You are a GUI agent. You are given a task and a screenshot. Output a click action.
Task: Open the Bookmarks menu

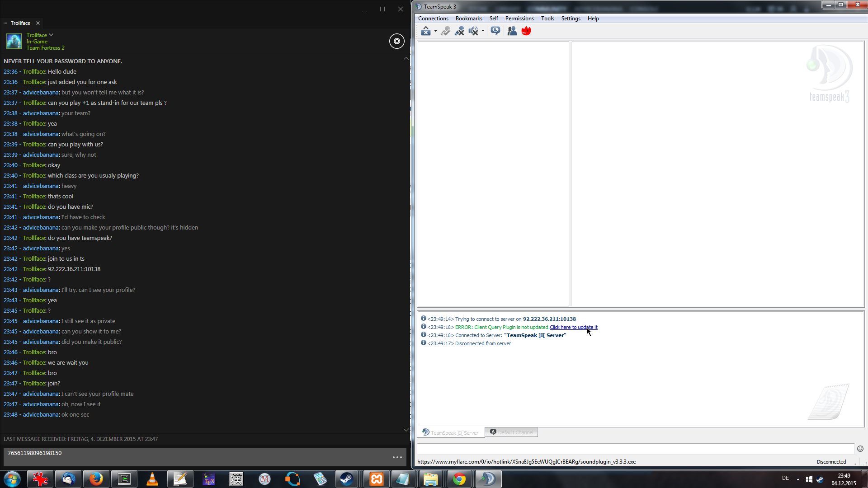(x=469, y=19)
